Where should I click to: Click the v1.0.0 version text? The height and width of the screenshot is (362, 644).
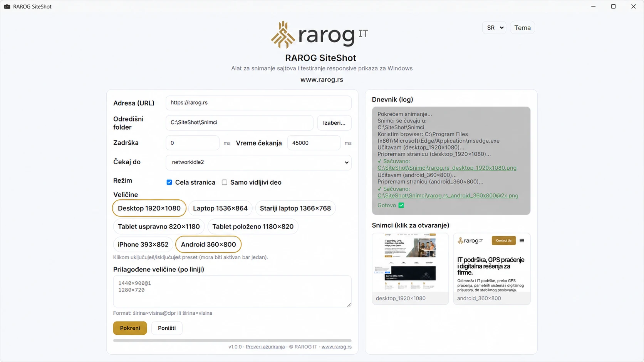tap(235, 347)
